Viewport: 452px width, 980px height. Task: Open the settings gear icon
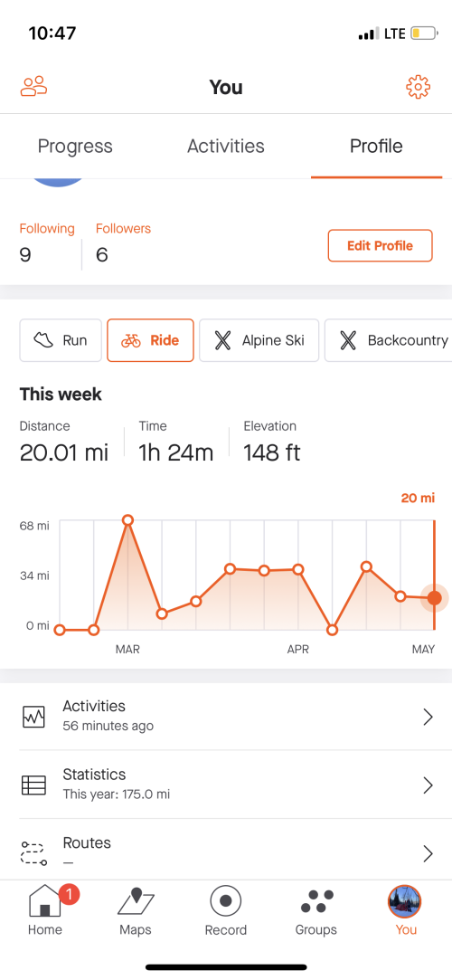419,87
